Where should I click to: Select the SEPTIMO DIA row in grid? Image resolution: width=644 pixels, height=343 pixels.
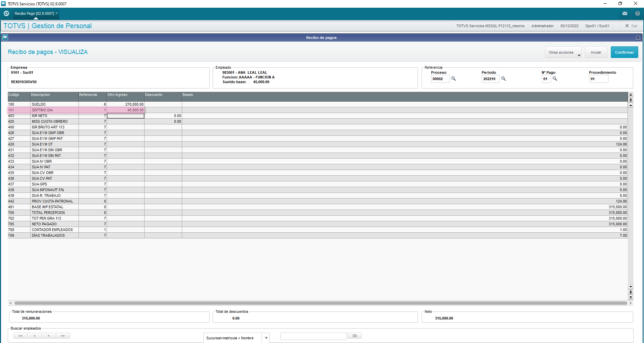[x=76, y=110]
